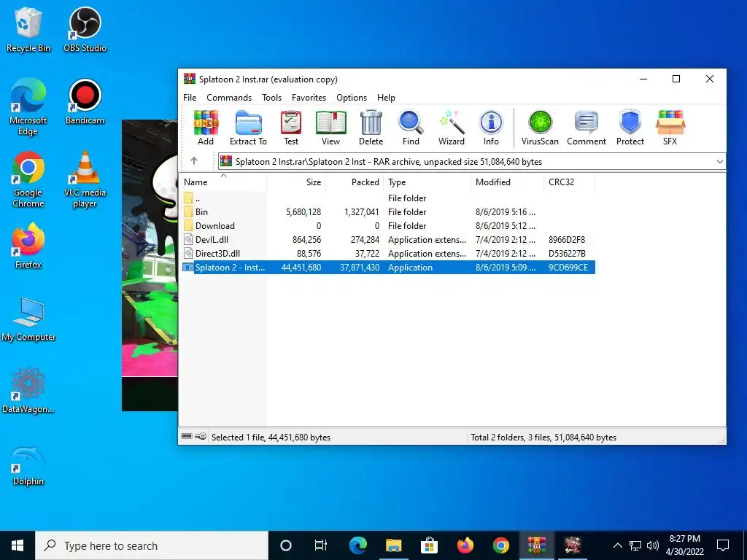
Task: Click the Info toolbar icon
Action: (x=491, y=128)
